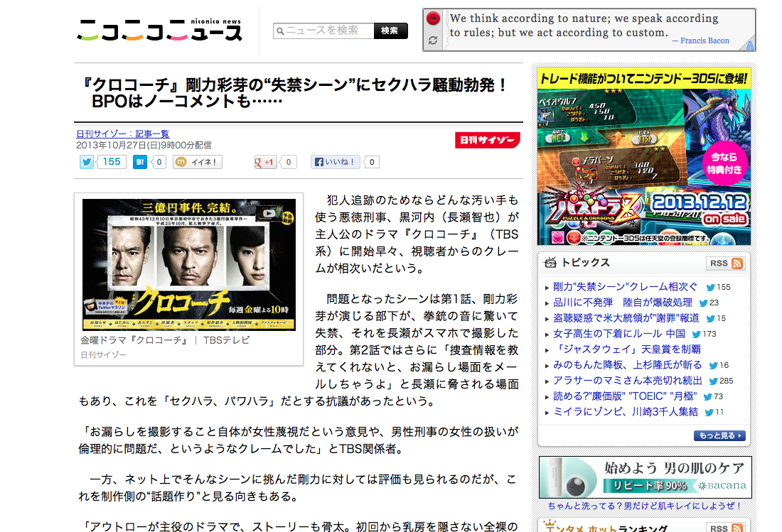Open 日刊サイゾー：記事一覧 link
782x532 pixels.
(123, 134)
